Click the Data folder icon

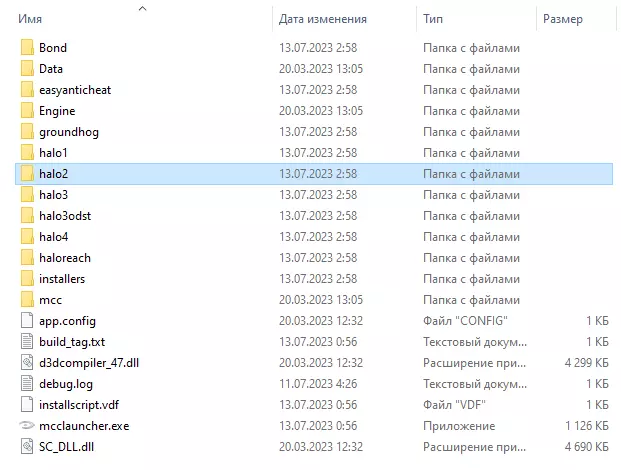pyautogui.click(x=27, y=69)
